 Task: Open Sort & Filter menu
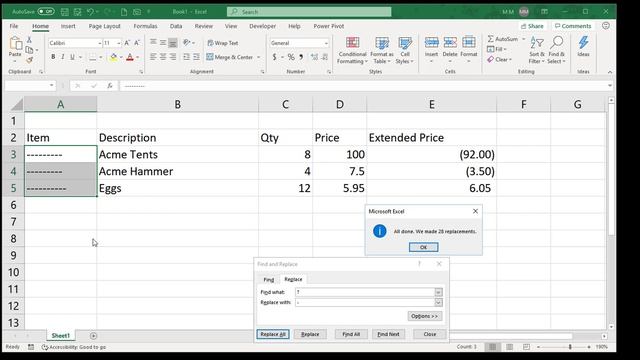click(537, 50)
